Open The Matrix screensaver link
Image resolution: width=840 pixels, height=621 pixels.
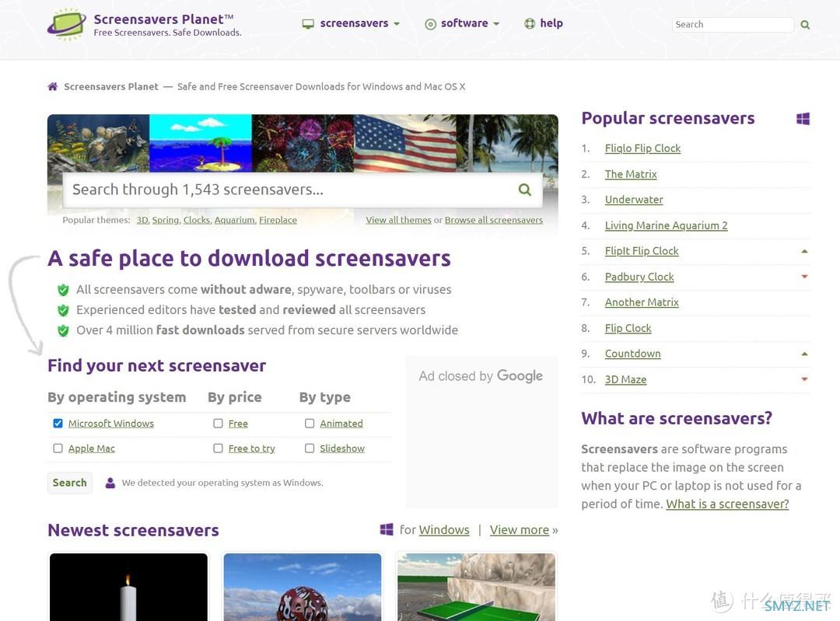tap(631, 174)
